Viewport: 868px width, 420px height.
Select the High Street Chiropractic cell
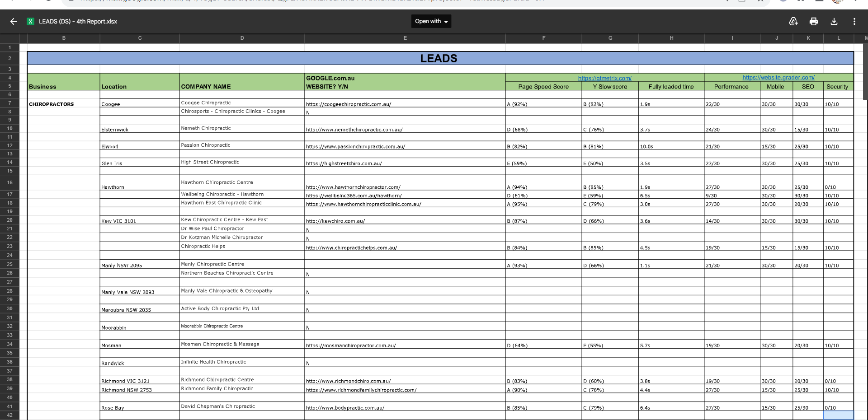[242, 162]
